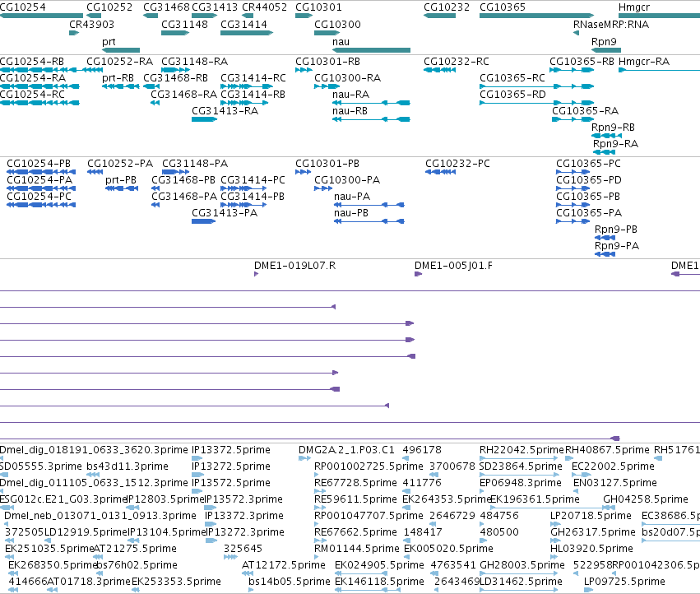
Task: Select transcript CG31413-RA
Action: coord(225,111)
